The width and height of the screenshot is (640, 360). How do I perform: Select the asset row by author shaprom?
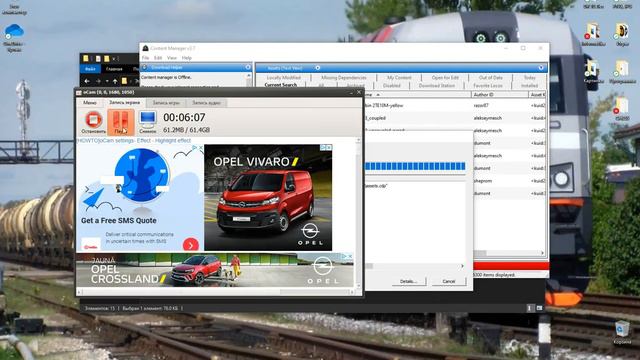coord(509,181)
